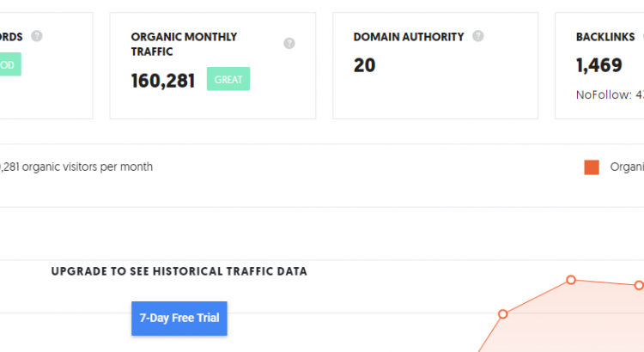
Task: Click the help icon beside Backlinks
Action: [641, 37]
